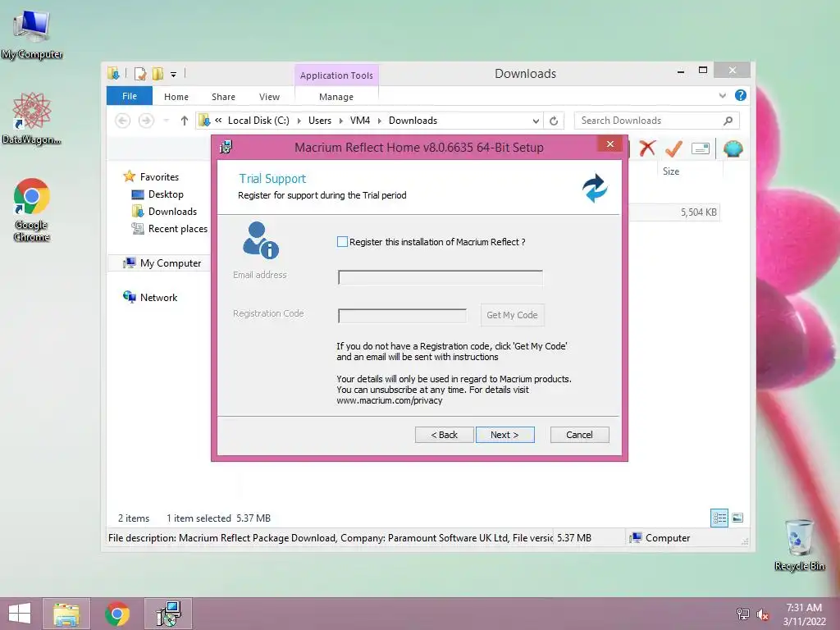Open File Explorer from taskbar
Image resolution: width=840 pixels, height=630 pixels.
pyautogui.click(x=66, y=614)
